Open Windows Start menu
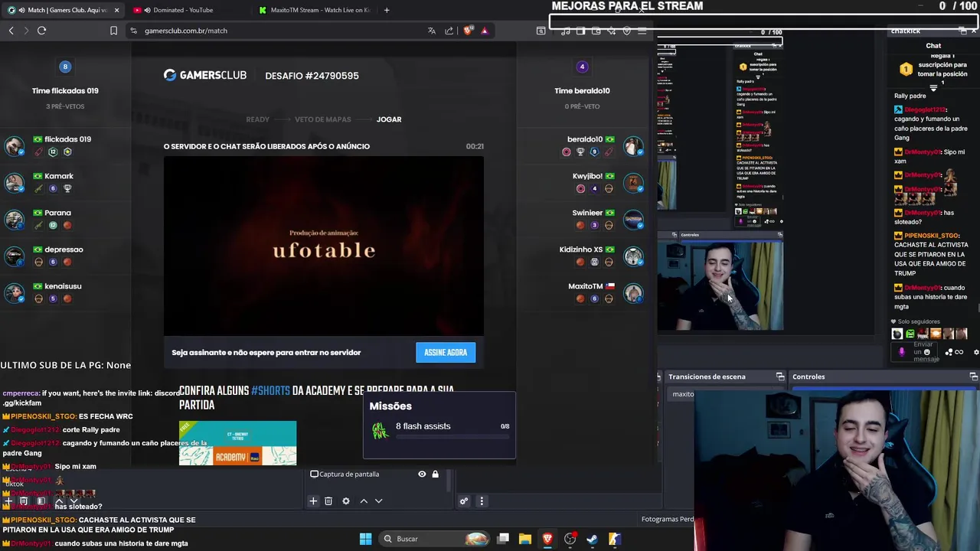 point(365,539)
